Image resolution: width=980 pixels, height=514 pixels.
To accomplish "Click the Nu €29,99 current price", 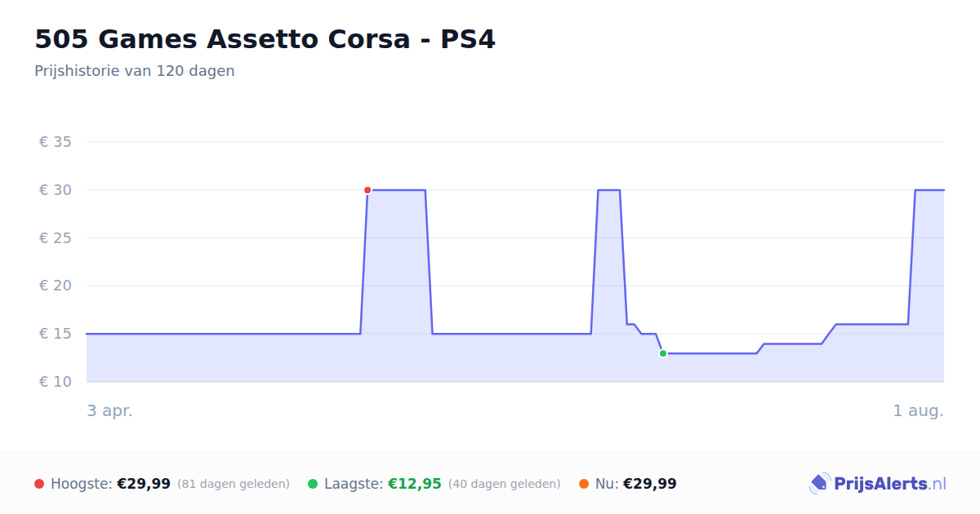I will [x=650, y=484].
